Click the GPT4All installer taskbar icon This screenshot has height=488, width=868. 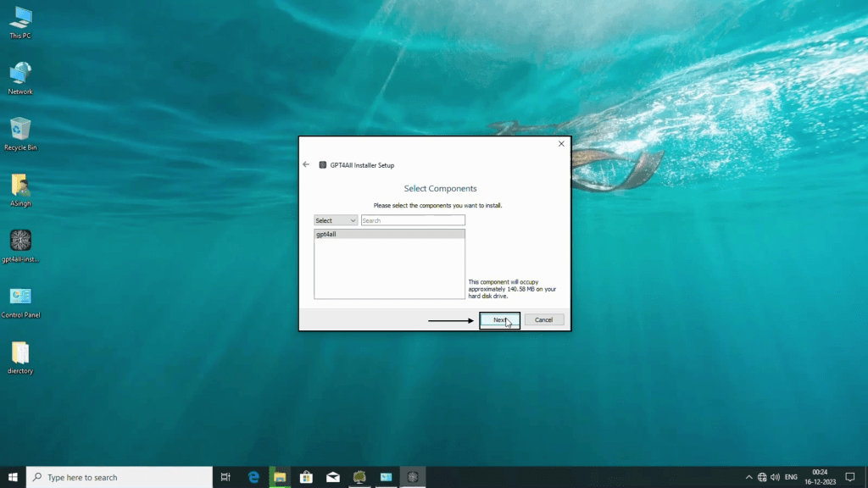tap(413, 477)
